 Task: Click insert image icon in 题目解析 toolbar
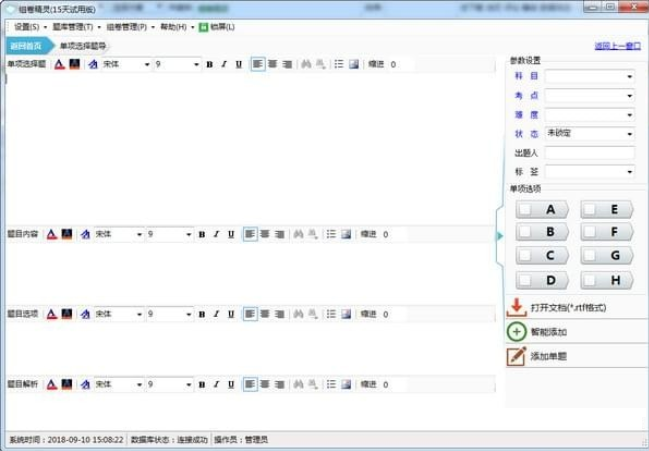(347, 384)
